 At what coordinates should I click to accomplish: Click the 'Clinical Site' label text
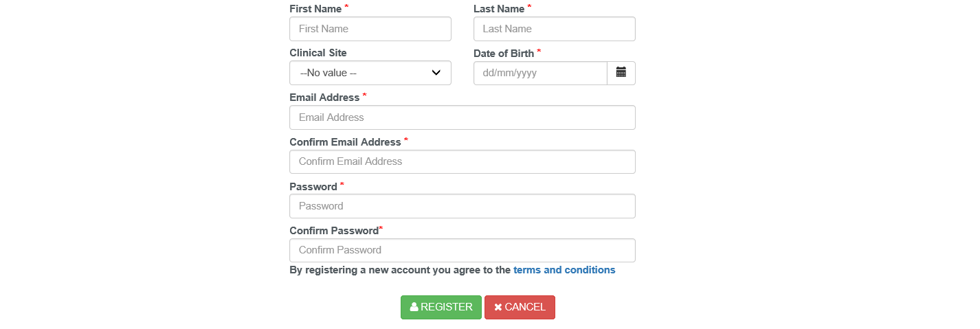[318, 53]
